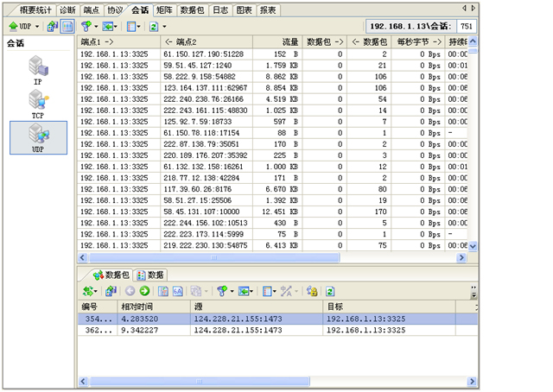The height and width of the screenshot is (392, 553).
Task: Switch to the 矩阵 tab
Action: point(164,9)
